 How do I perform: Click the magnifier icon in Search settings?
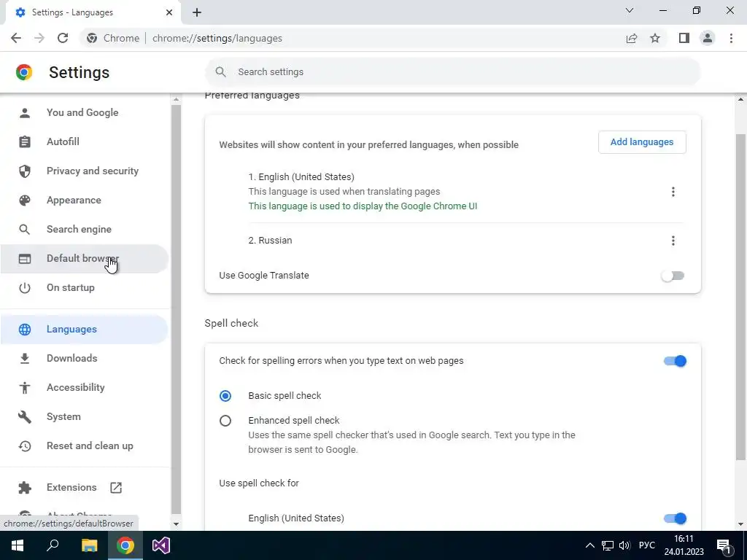click(x=220, y=72)
